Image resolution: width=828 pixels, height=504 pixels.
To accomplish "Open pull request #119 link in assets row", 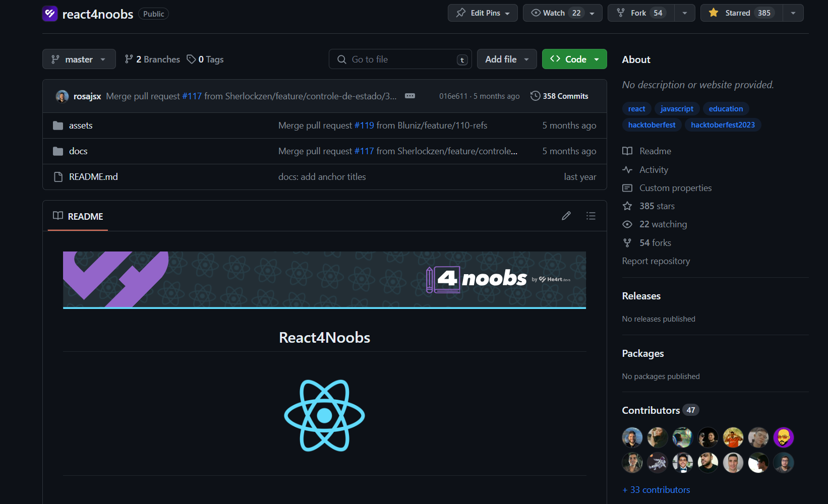I will tap(364, 125).
